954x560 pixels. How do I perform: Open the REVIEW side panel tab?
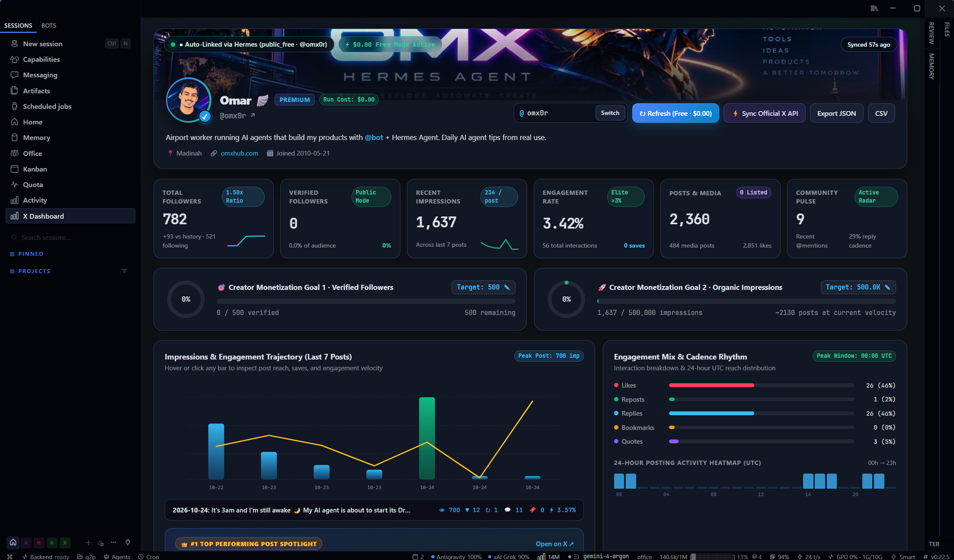tap(932, 33)
